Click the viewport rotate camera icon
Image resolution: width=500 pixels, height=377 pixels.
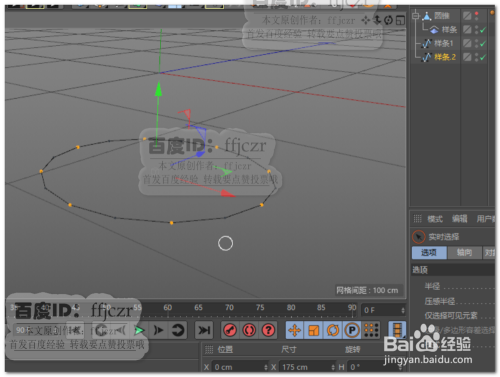pos(388,20)
